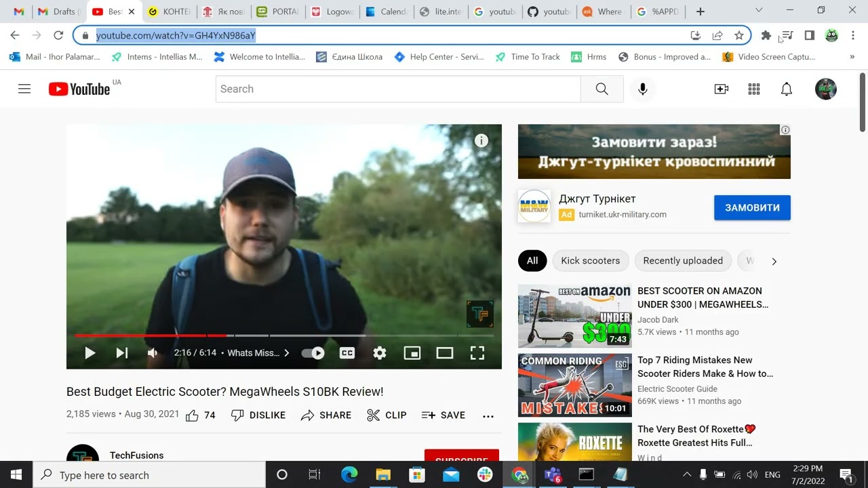Switch to the PORTAL browser tab
The width and height of the screenshot is (868, 488).
click(x=277, y=12)
